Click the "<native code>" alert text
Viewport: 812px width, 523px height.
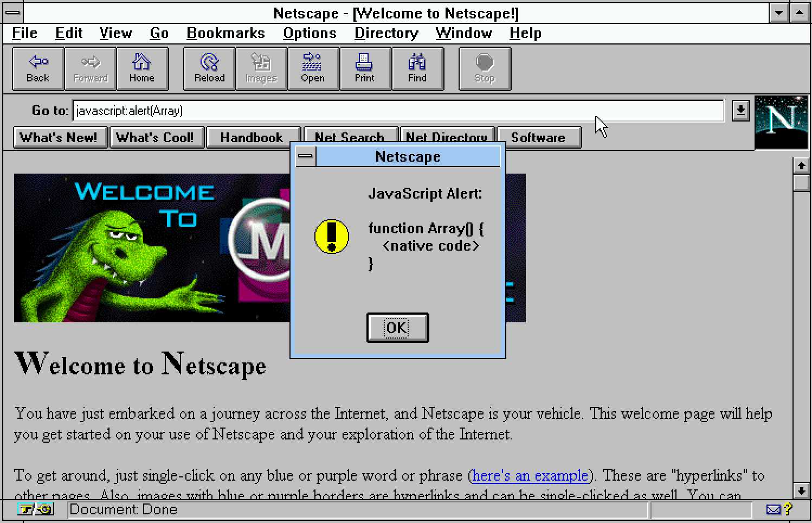[430, 246]
